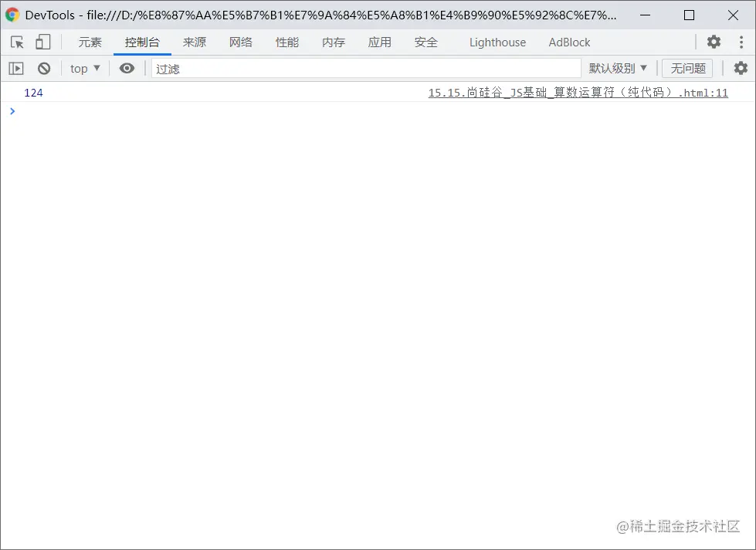Switch to the 性能 tab
This screenshot has height=550, width=756.
click(x=287, y=42)
